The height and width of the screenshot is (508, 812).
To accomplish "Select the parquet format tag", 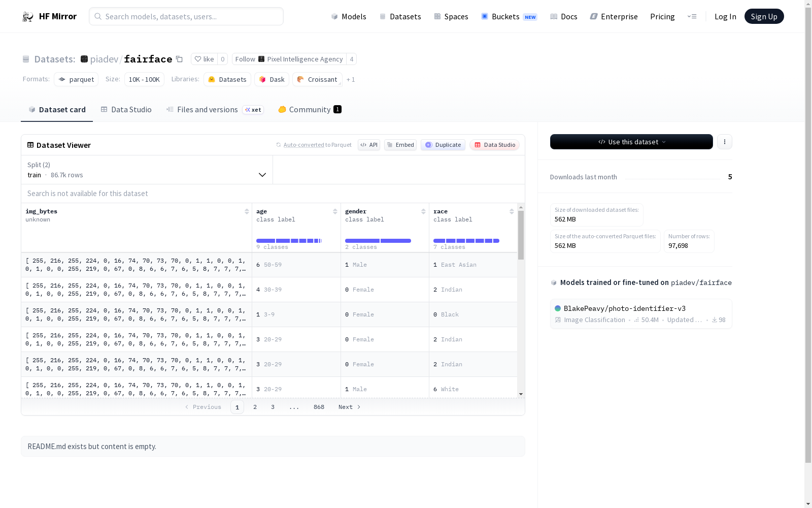I will point(76,79).
